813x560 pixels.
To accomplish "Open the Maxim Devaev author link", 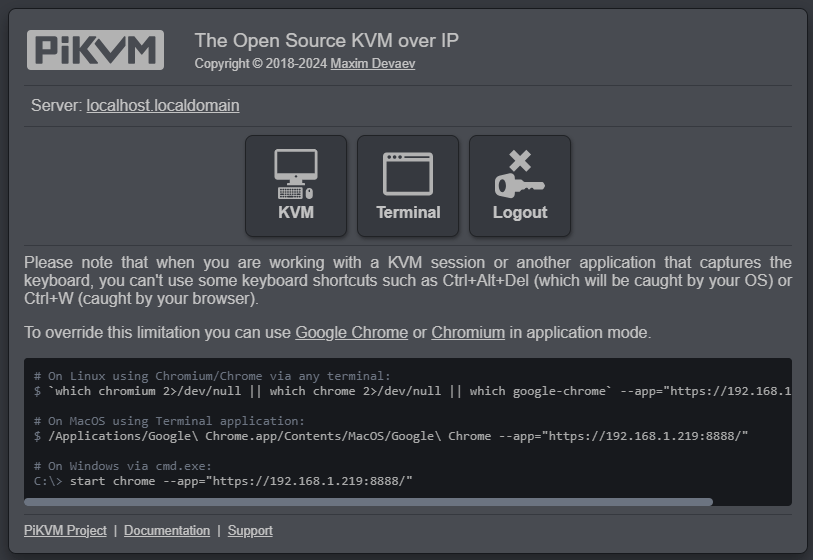I will [x=372, y=64].
